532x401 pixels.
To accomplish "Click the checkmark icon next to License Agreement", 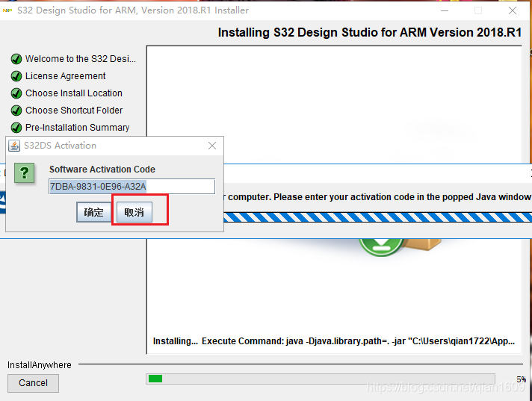I will (x=16, y=76).
